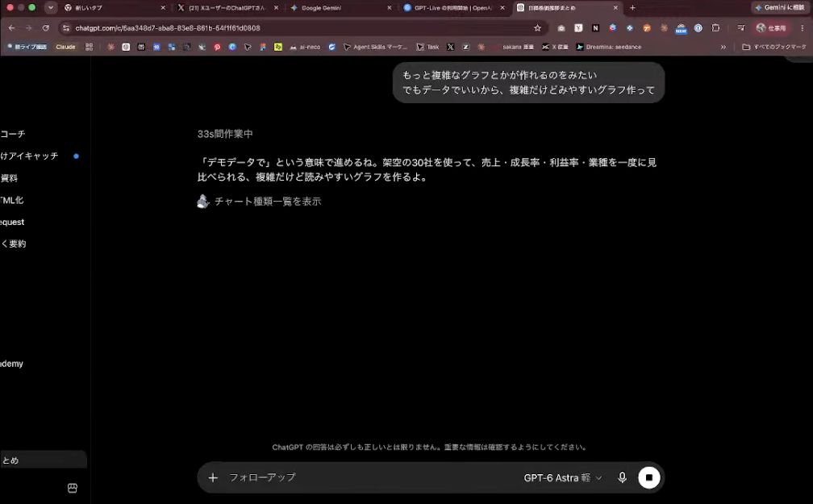Open a new browser tab with plus
Image resolution: width=813 pixels, height=504 pixels.
[632, 8]
